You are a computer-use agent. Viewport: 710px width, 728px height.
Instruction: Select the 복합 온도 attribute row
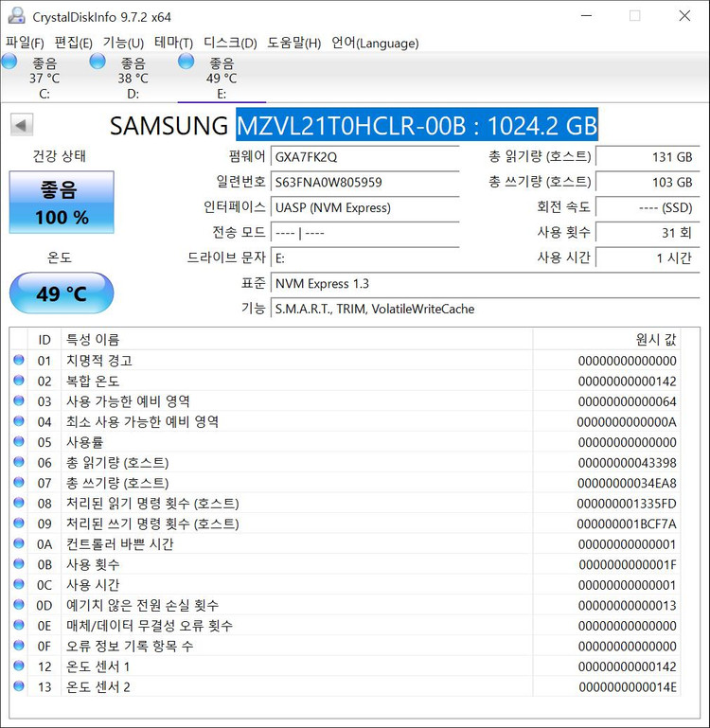point(345,381)
